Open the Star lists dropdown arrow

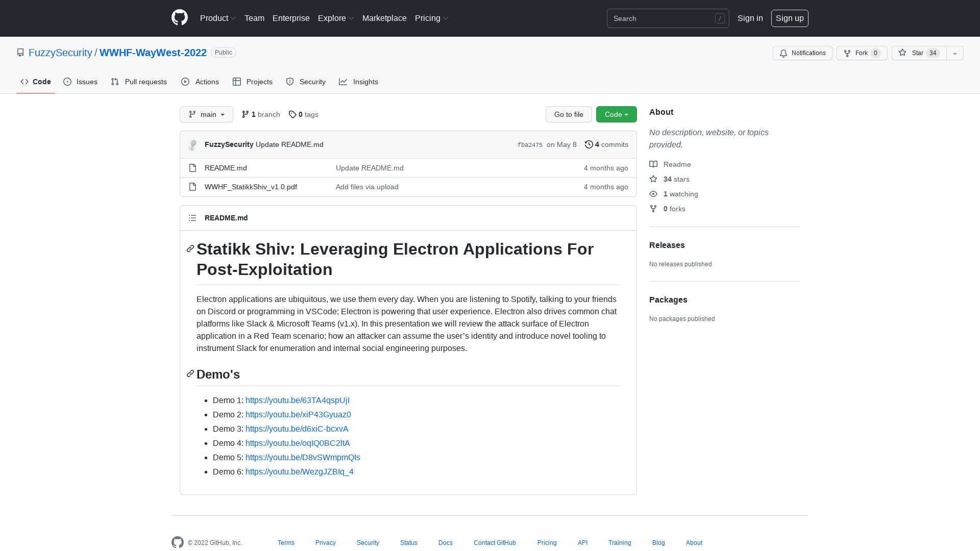tap(955, 53)
